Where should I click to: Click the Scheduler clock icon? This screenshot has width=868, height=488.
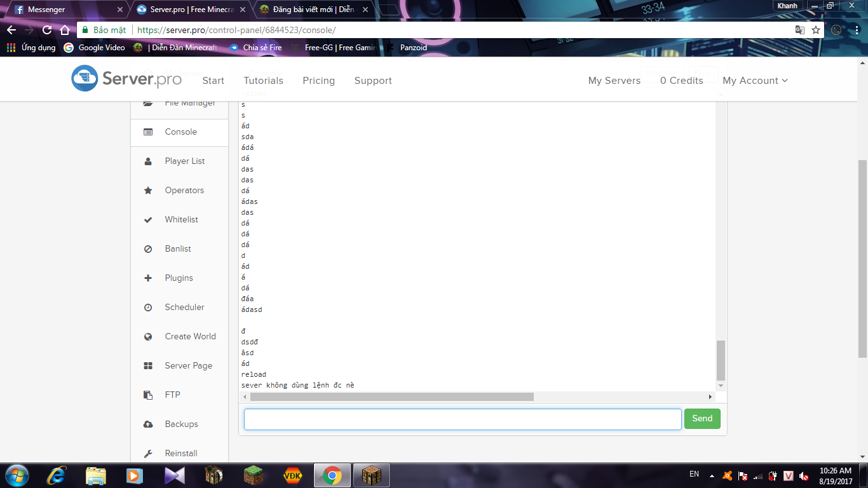pyautogui.click(x=148, y=308)
